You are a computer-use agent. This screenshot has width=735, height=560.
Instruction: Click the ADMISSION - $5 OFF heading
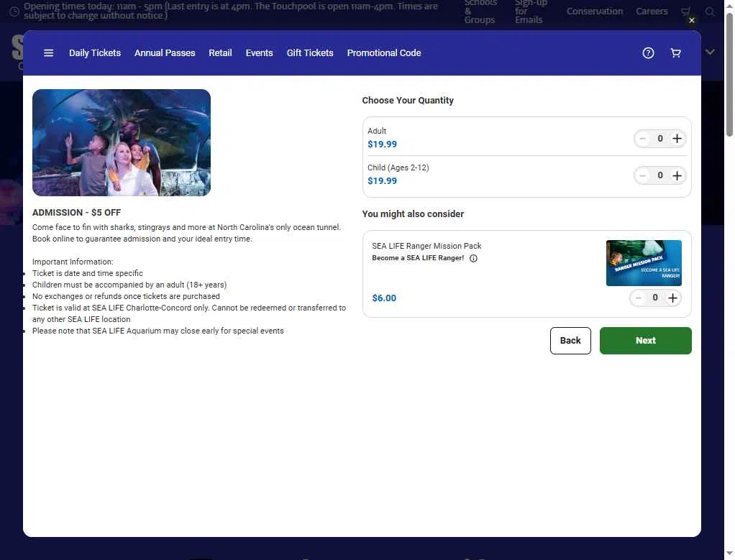click(76, 213)
